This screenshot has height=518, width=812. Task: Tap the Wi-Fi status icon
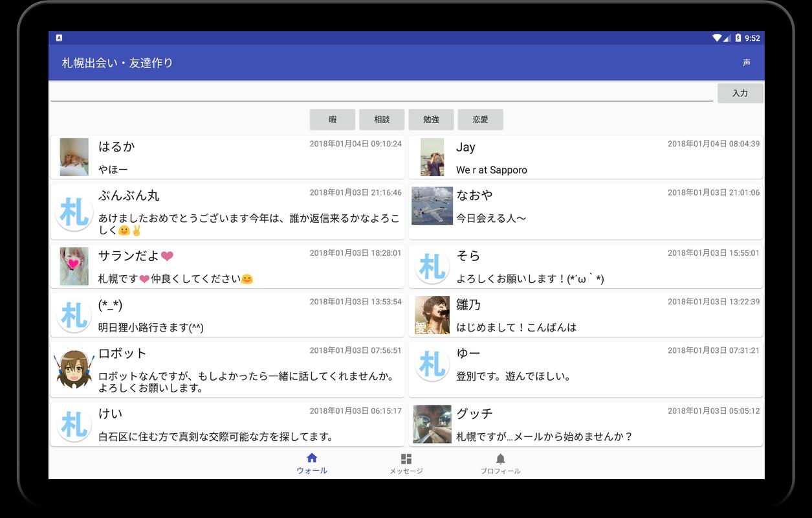[x=717, y=38]
